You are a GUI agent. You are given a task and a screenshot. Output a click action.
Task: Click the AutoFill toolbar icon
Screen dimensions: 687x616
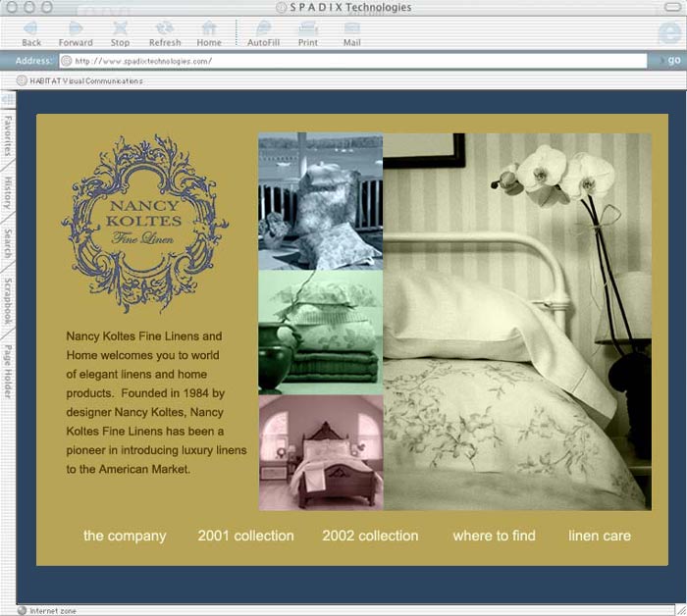coord(263,32)
